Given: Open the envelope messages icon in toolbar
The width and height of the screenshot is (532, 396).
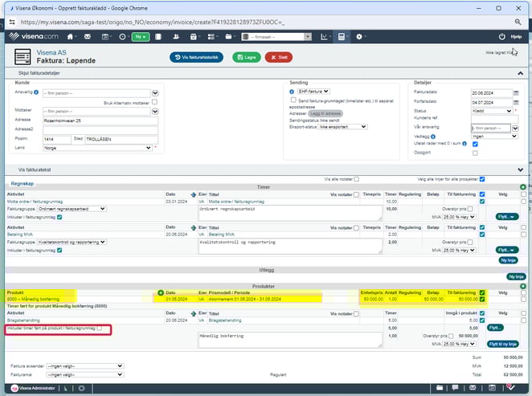Looking at the screenshot, I should point(88,37).
